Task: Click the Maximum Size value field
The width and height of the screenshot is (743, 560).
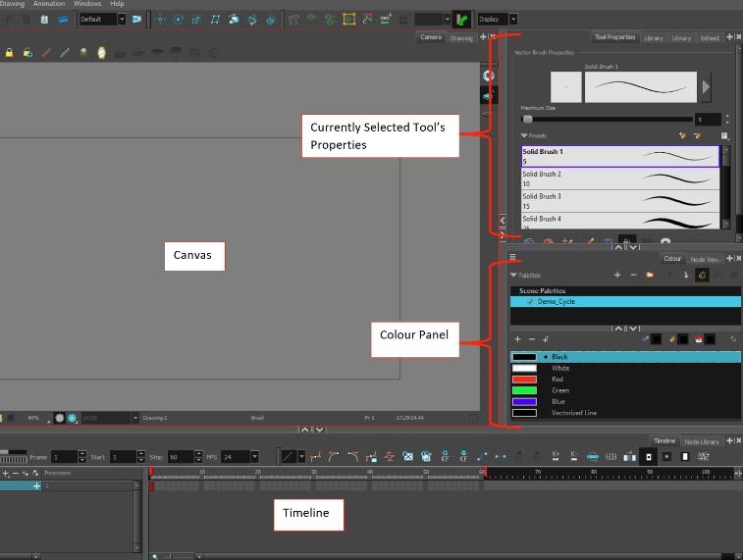Action: pyautogui.click(x=708, y=120)
